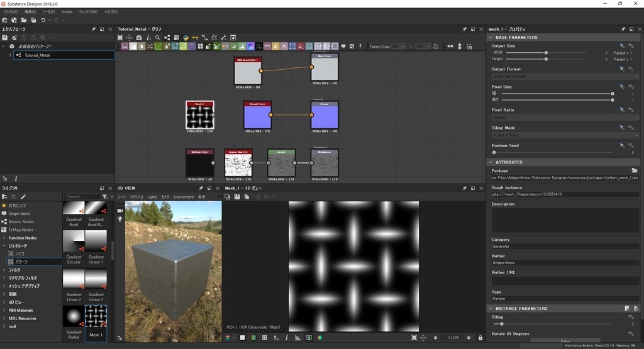
Task: Adjust the Output Size Width slider
Action: [546, 53]
